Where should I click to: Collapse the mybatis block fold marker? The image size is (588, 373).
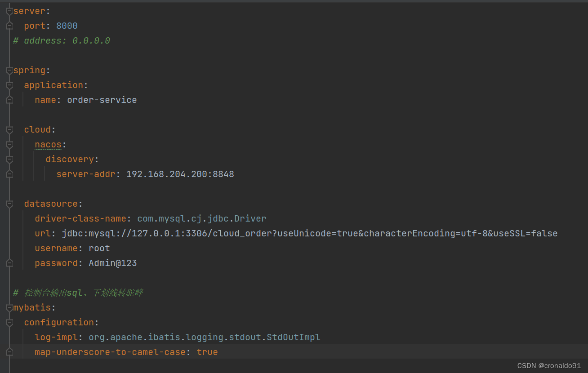point(9,307)
